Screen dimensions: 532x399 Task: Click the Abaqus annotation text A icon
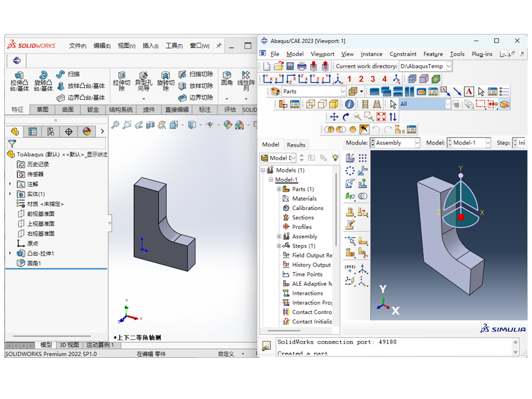pos(469,91)
